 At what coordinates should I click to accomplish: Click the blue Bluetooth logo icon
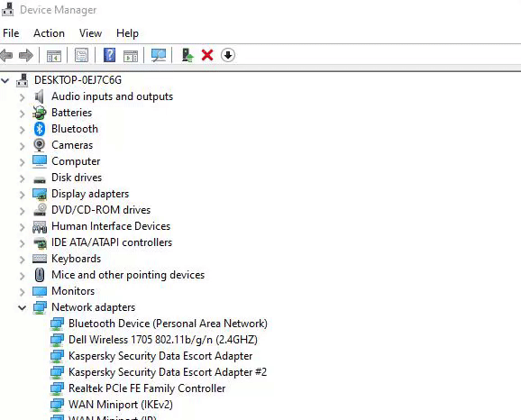click(x=39, y=129)
